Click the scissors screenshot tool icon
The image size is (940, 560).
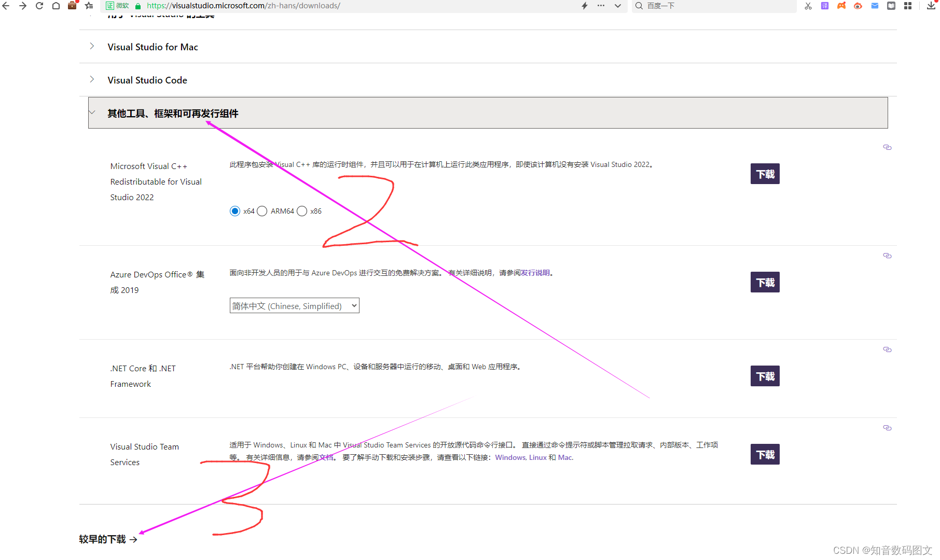click(808, 6)
